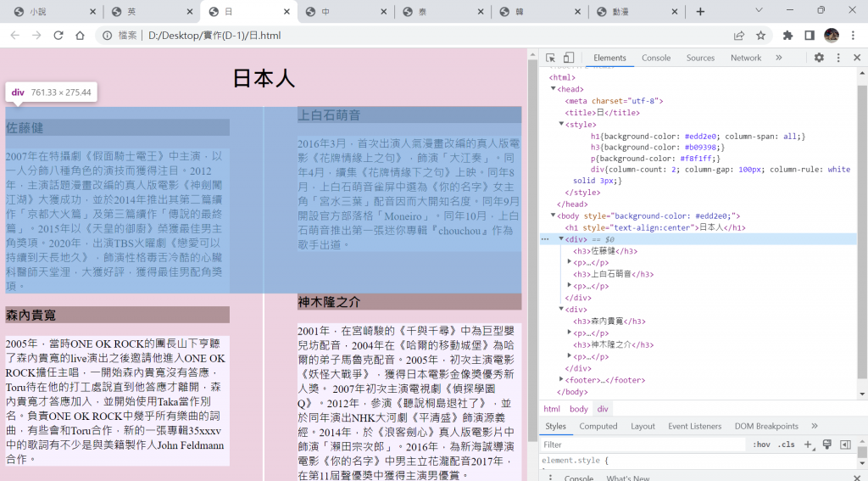Switch to the Computed pane tab
868x481 pixels.
[x=598, y=426]
